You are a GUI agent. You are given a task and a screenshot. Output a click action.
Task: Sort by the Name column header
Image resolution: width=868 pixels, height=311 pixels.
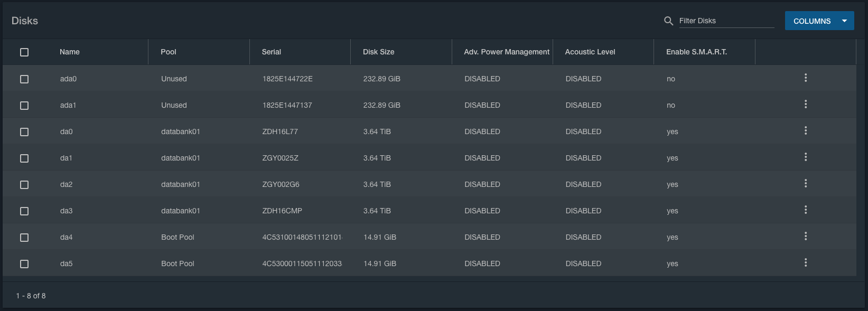pyautogui.click(x=70, y=52)
